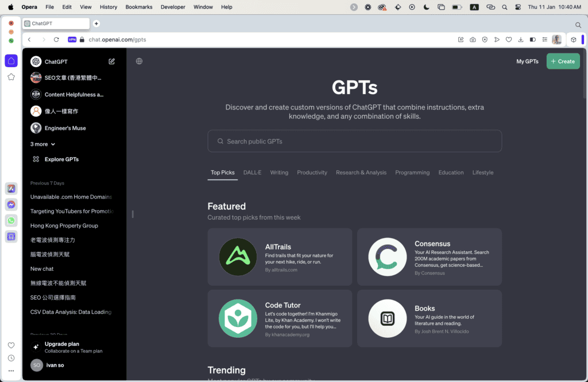Image resolution: width=588 pixels, height=382 pixels.
Task: Switch to the DALL·E tab
Action: point(253,173)
